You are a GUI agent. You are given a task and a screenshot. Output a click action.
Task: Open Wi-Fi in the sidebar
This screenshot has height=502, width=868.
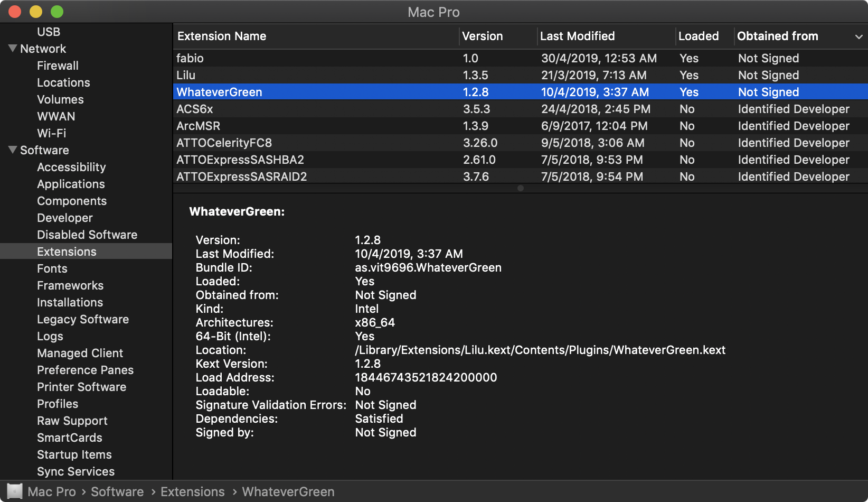(51, 133)
